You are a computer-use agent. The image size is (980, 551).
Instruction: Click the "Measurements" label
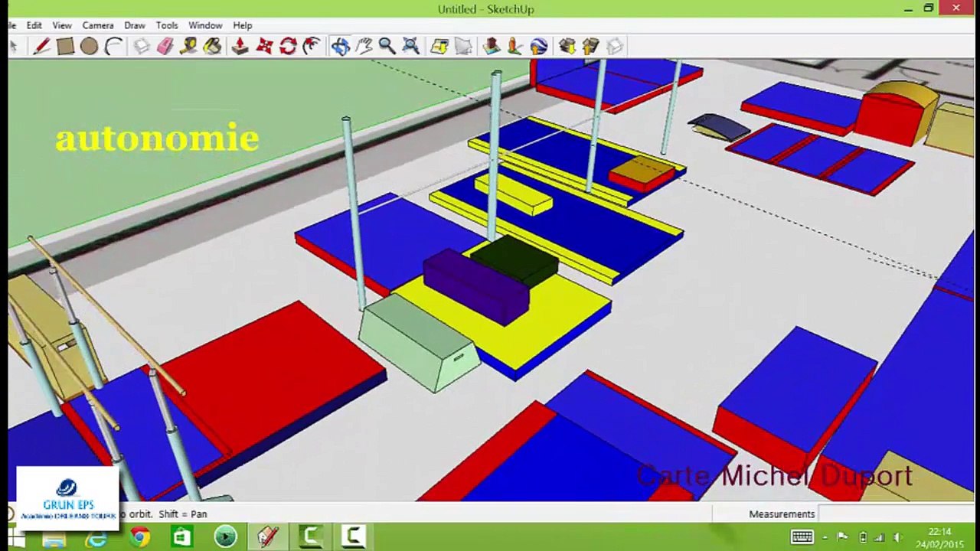[782, 514]
